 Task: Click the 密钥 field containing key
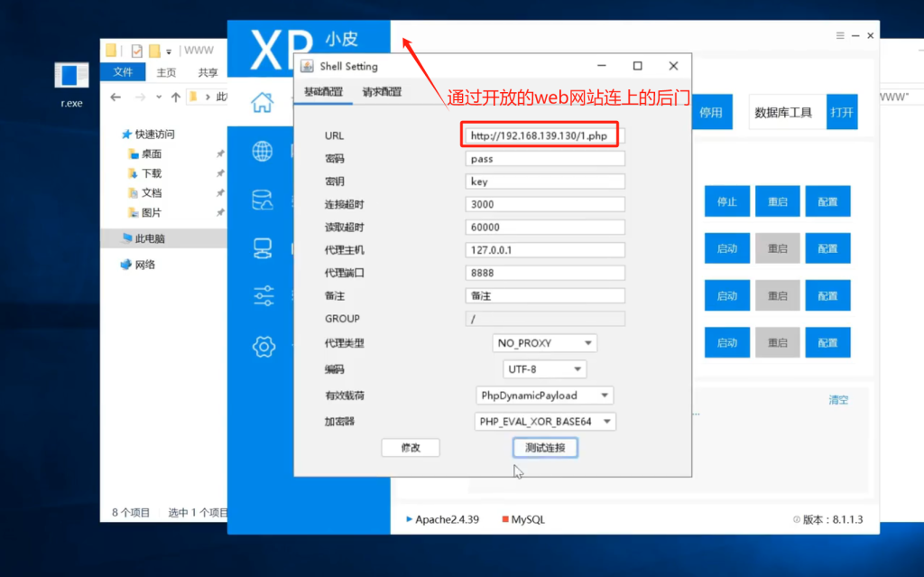coord(544,181)
